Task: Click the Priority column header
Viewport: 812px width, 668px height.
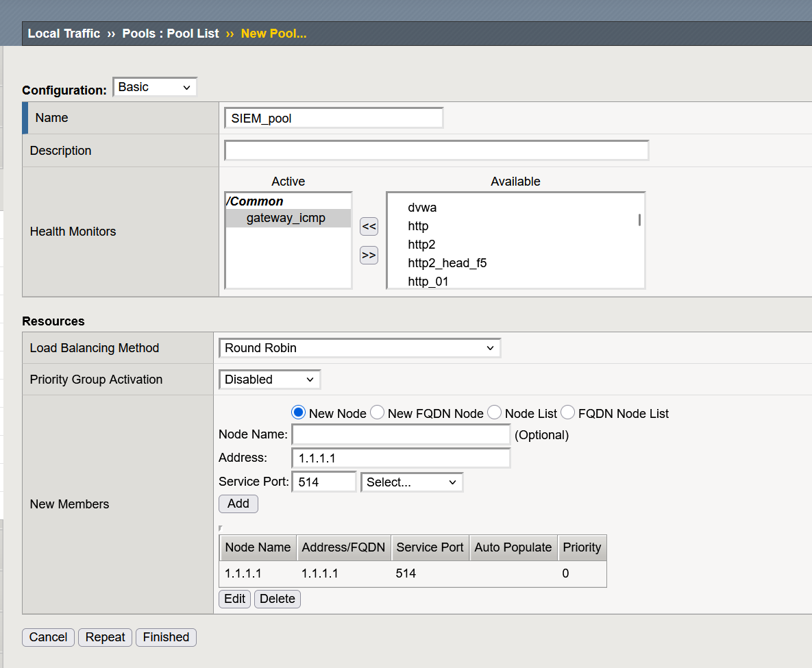Action: [x=582, y=548]
